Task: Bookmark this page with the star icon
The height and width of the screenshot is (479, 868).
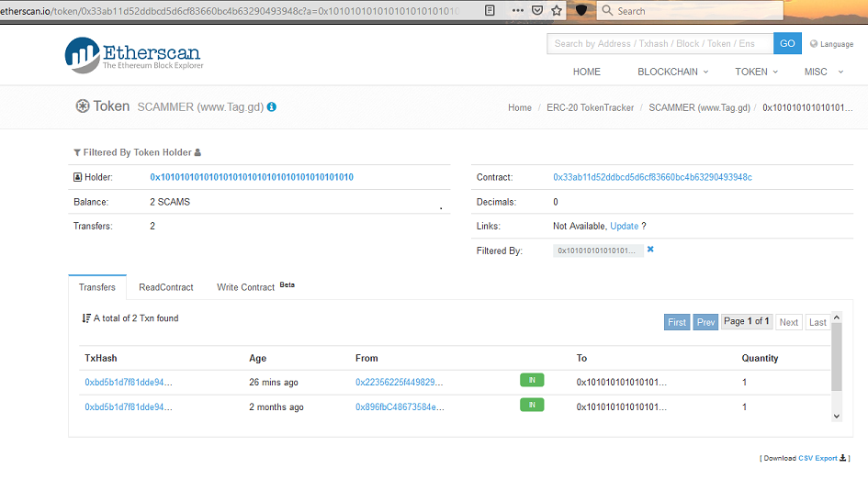Action: click(557, 10)
